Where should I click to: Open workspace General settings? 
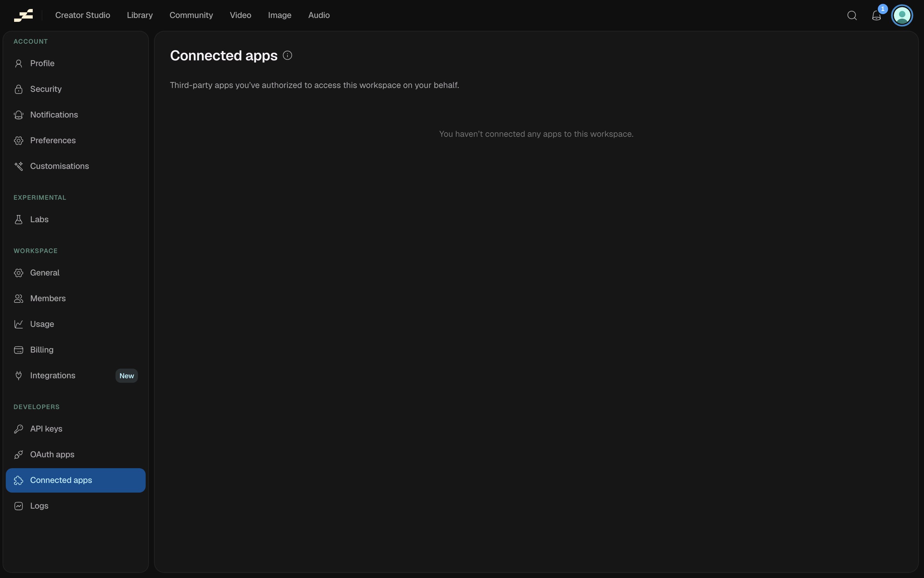tap(76, 273)
